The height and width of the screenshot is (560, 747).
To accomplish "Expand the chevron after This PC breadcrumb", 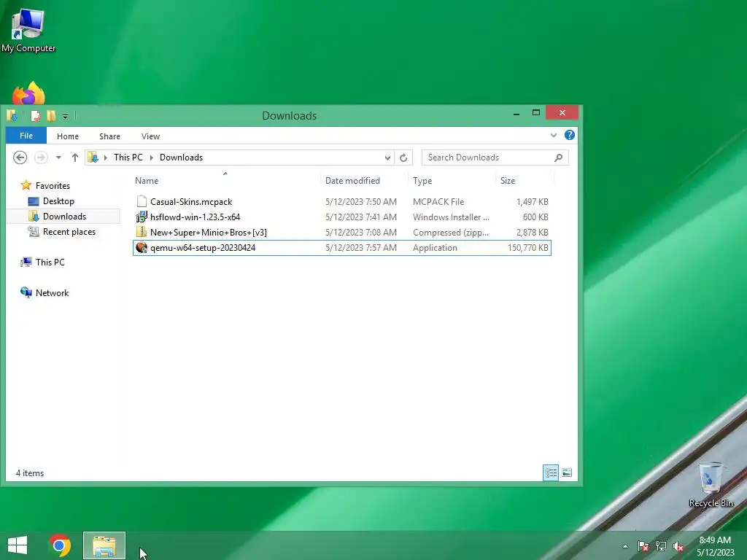I will [152, 157].
